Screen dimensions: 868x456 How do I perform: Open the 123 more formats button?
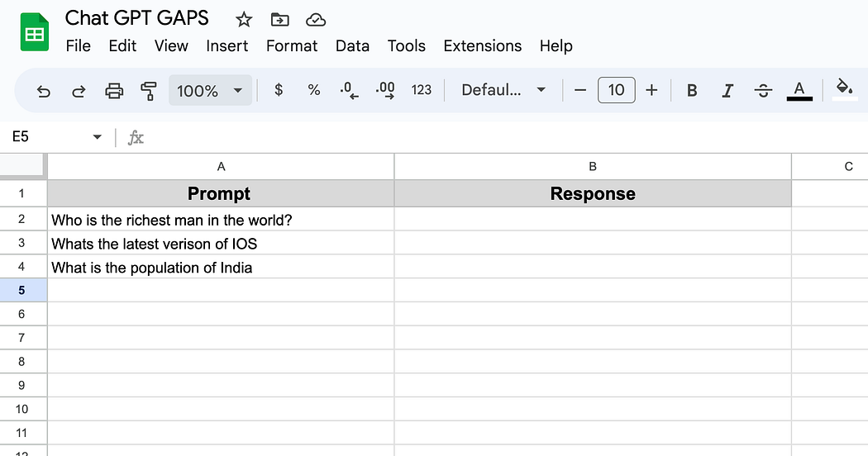tap(422, 90)
